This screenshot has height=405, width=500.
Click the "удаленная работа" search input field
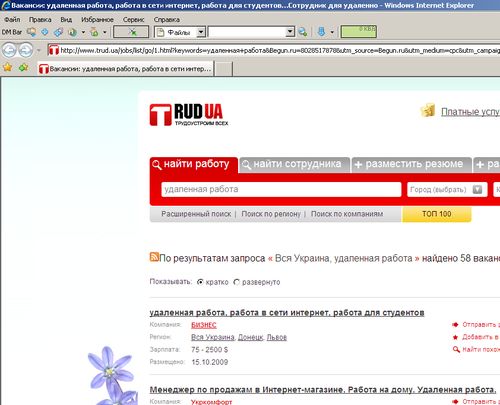(x=281, y=189)
